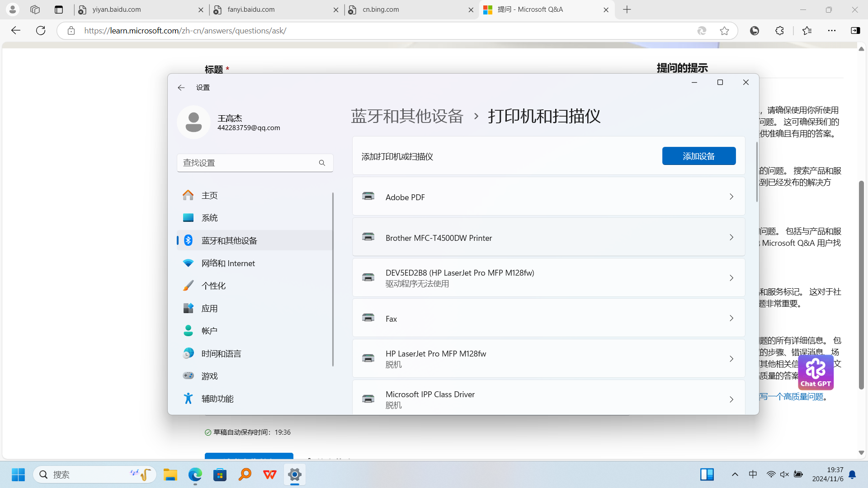Open Edge extensions puzzle icon

click(x=779, y=31)
